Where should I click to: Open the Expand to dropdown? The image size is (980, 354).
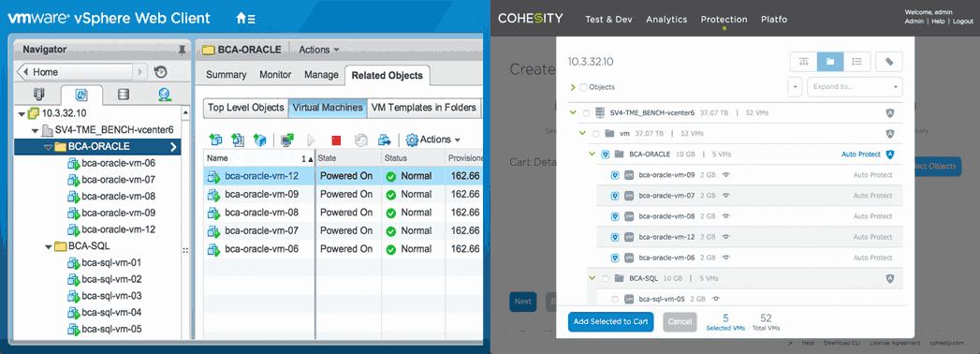pos(855,87)
